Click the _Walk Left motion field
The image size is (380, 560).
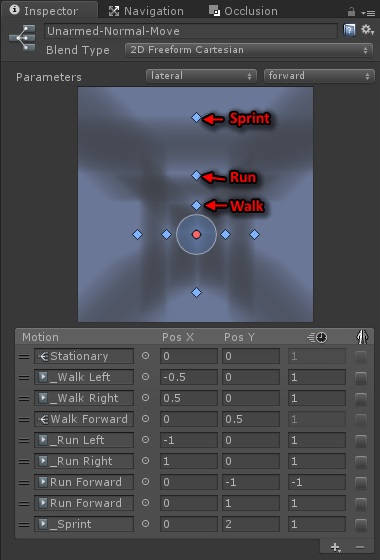[84, 377]
